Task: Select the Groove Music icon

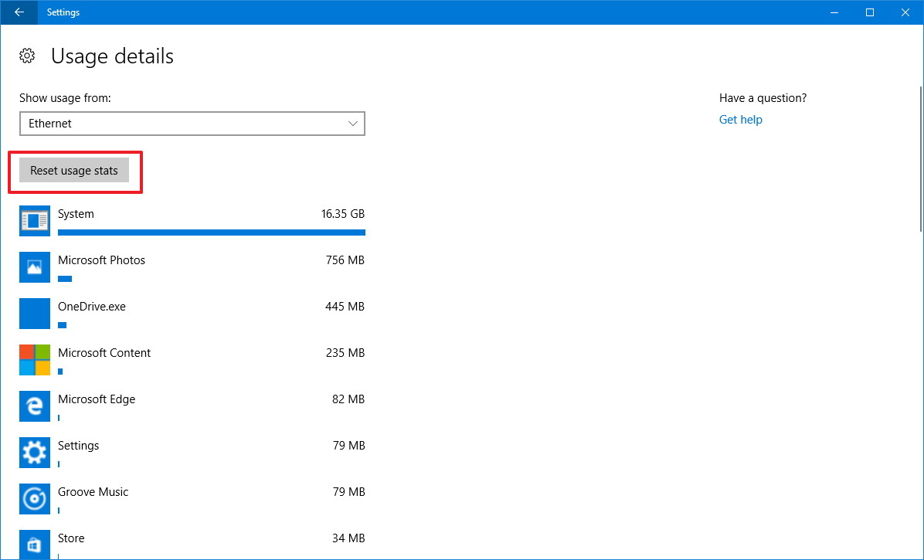Action: pos(35,499)
